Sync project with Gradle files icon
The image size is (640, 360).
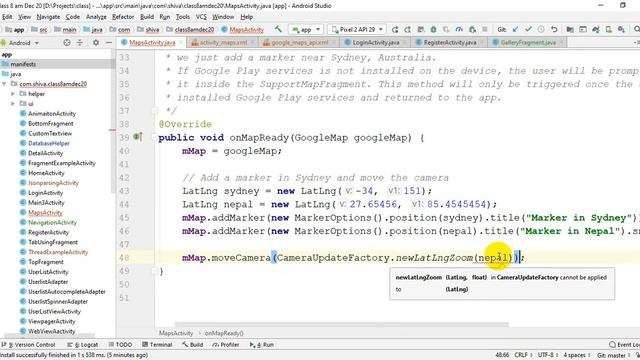point(596,29)
